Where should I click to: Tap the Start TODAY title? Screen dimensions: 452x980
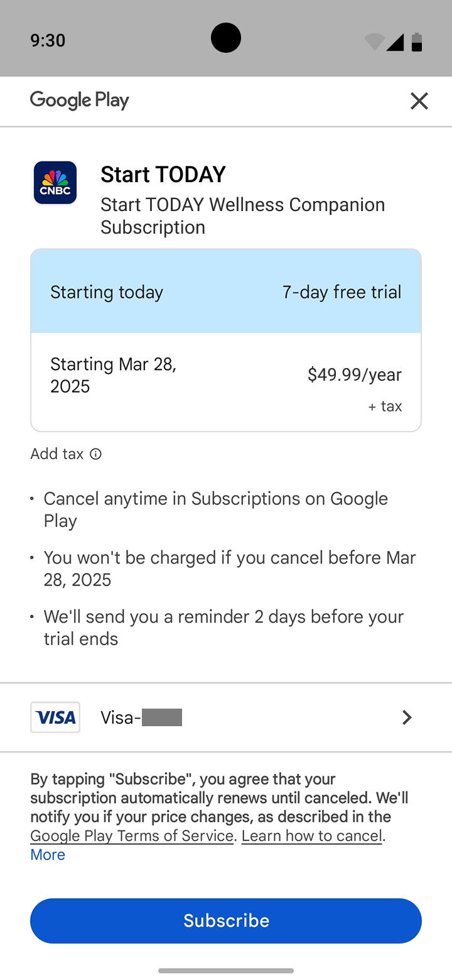(x=163, y=174)
